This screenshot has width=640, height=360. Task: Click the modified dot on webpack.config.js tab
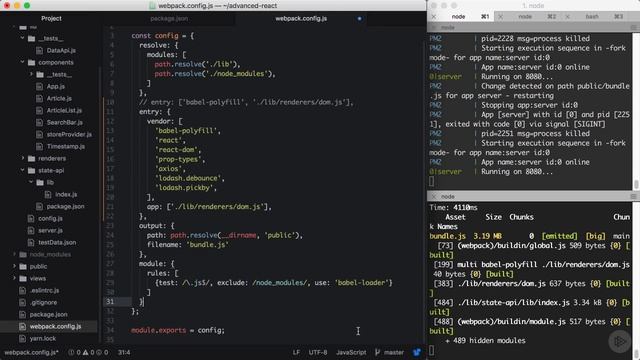point(359,18)
